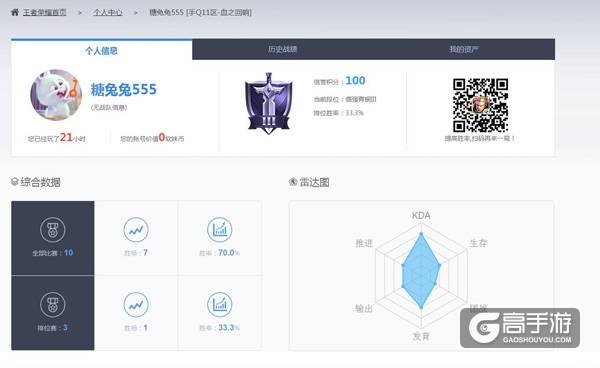
Task: Click the 输出 label on radar chart
Action: 364,308
